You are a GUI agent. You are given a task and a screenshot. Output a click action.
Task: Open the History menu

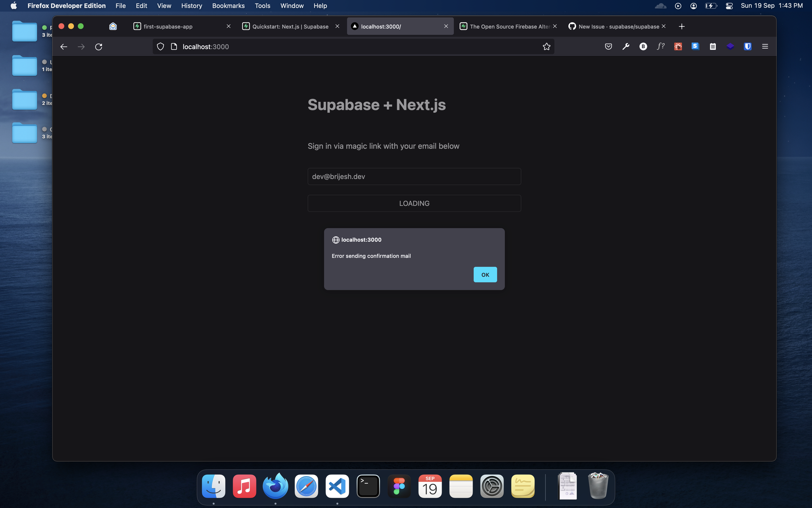click(192, 6)
